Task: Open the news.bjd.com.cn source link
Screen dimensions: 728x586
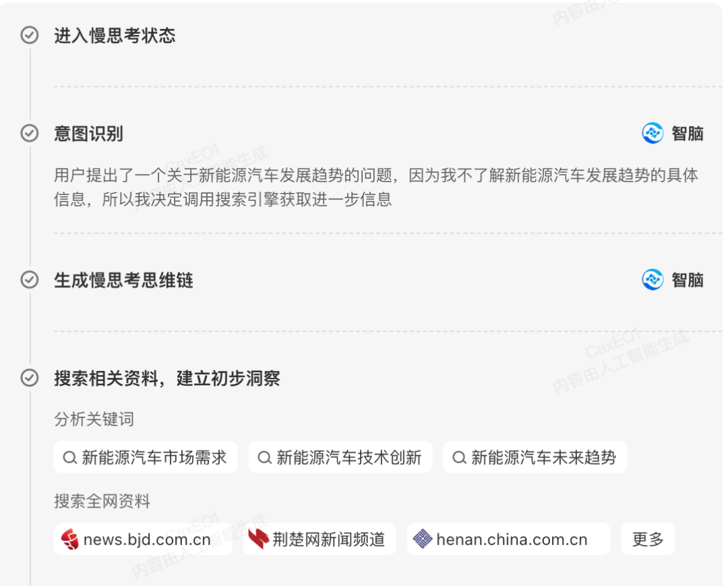Action: pos(143,539)
